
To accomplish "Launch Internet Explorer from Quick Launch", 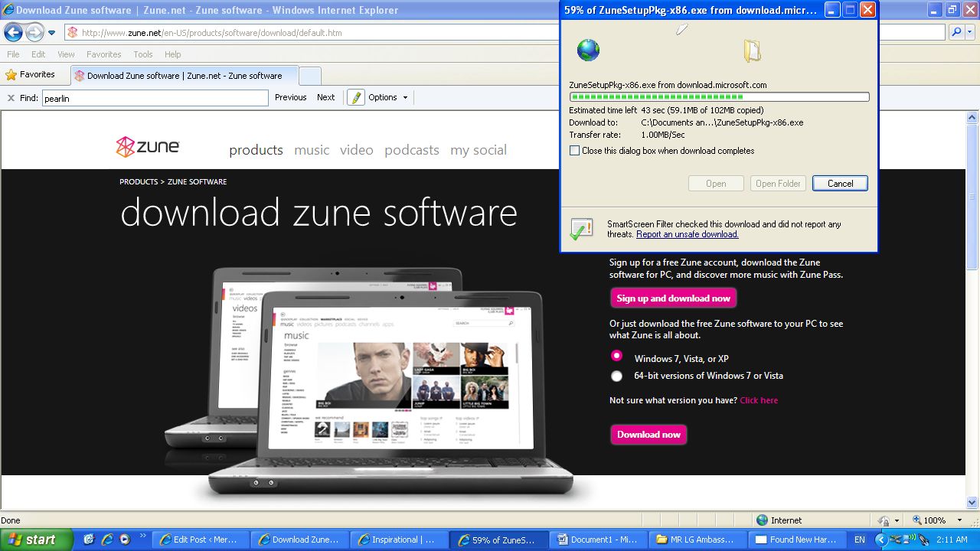I will coord(106,540).
